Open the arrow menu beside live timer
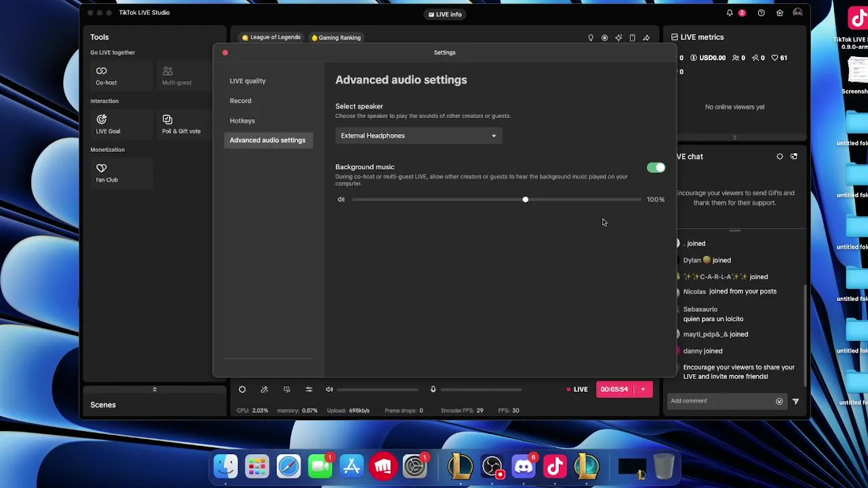Viewport: 868px width, 488px height. (643, 389)
